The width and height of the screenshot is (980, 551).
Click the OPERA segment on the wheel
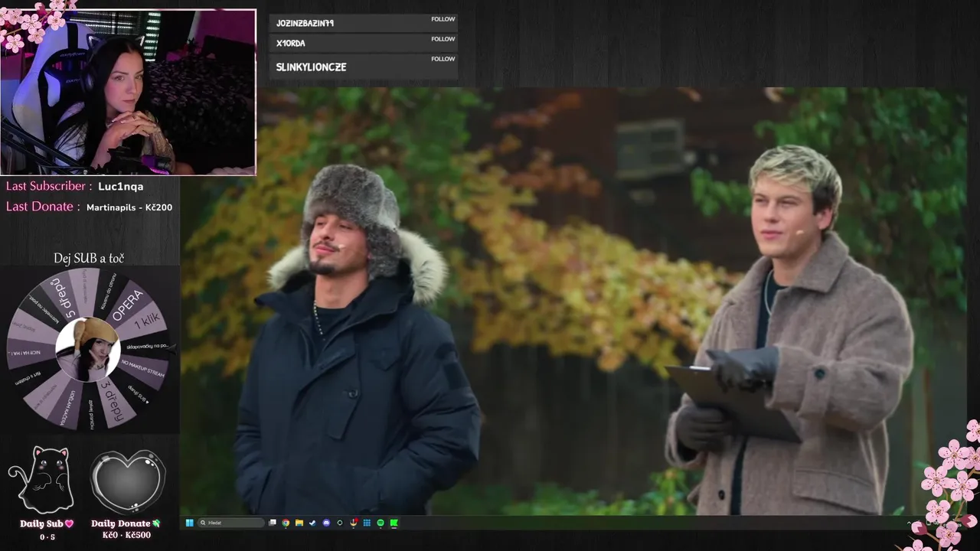click(128, 306)
